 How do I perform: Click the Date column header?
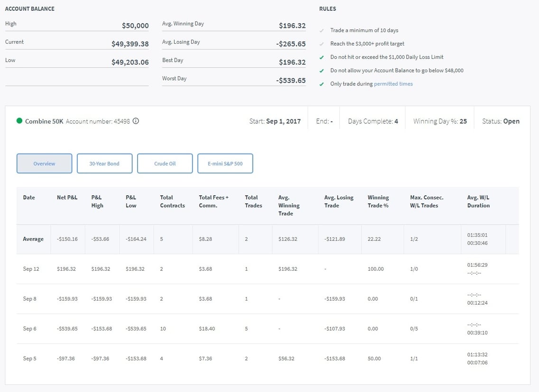tap(29, 198)
